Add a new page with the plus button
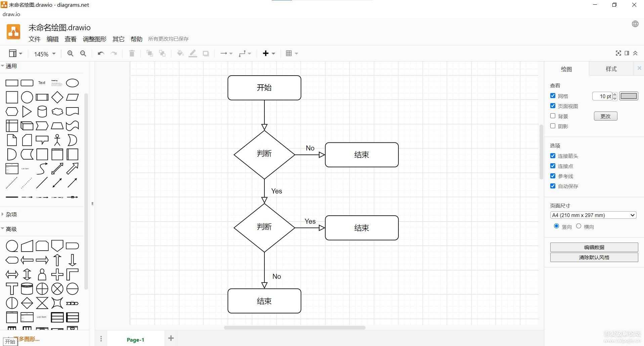This screenshot has height=346, width=644. point(171,338)
